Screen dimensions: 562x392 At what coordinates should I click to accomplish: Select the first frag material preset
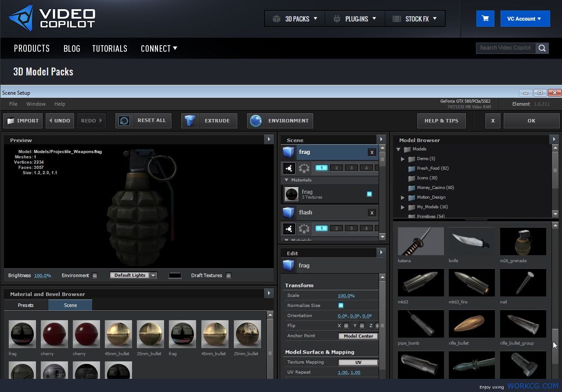22,334
